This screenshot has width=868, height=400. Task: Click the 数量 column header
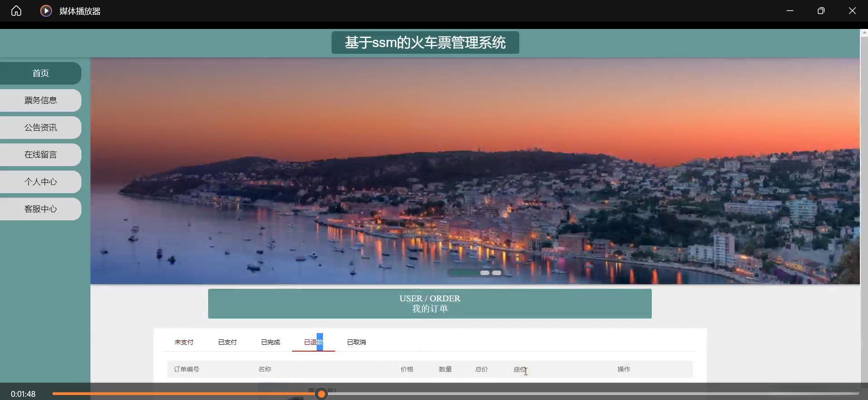pos(446,369)
